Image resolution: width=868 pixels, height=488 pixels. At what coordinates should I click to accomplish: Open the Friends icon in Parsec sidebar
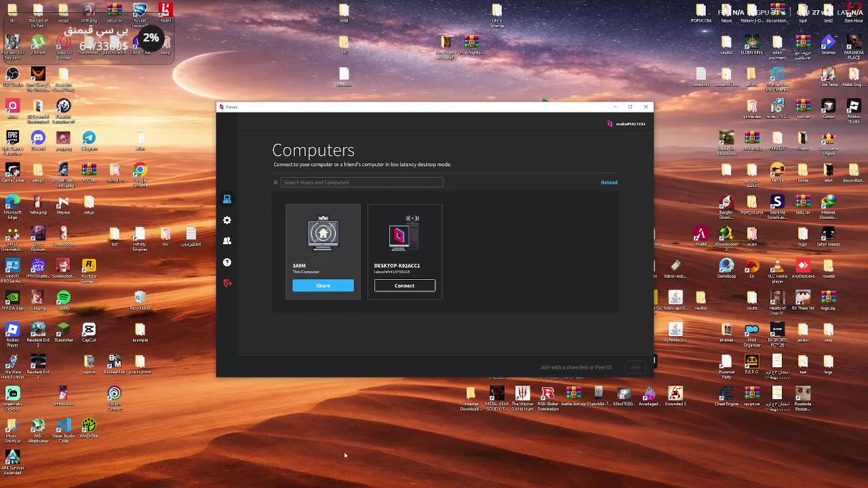(227, 241)
